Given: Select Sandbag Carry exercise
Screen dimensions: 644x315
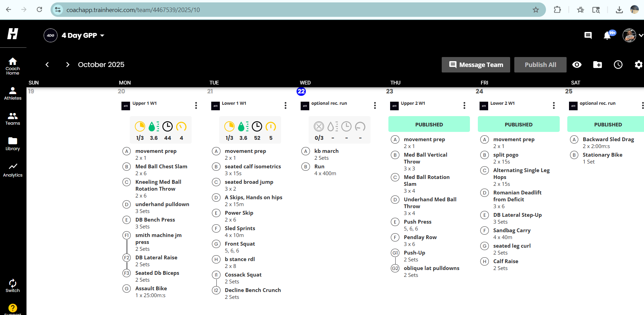Looking at the screenshot, I should 512,230.
